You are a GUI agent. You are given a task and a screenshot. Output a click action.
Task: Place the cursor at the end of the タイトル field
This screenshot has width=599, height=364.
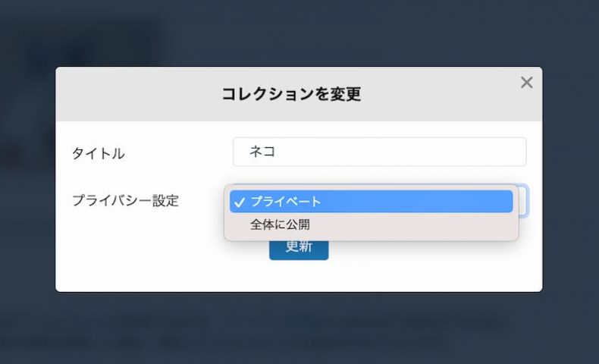coord(497,152)
